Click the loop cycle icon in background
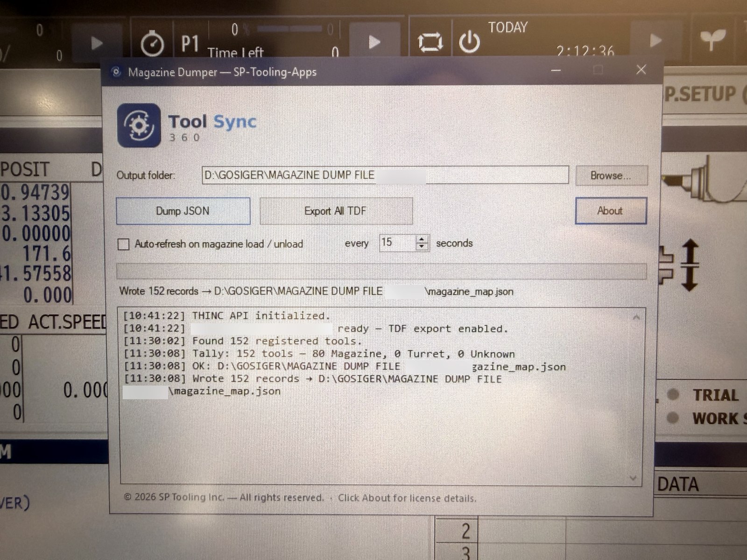Image resolution: width=747 pixels, height=560 pixels. (430, 42)
